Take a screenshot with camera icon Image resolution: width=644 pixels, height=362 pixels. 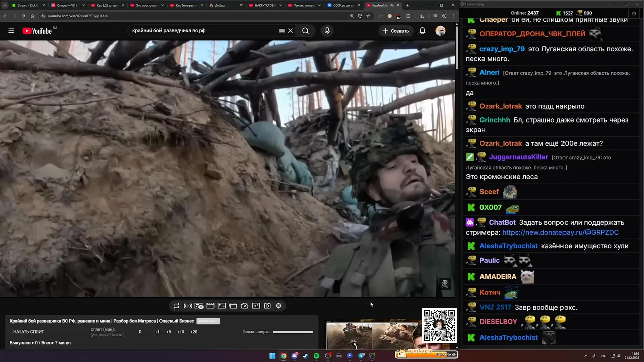pos(267,306)
